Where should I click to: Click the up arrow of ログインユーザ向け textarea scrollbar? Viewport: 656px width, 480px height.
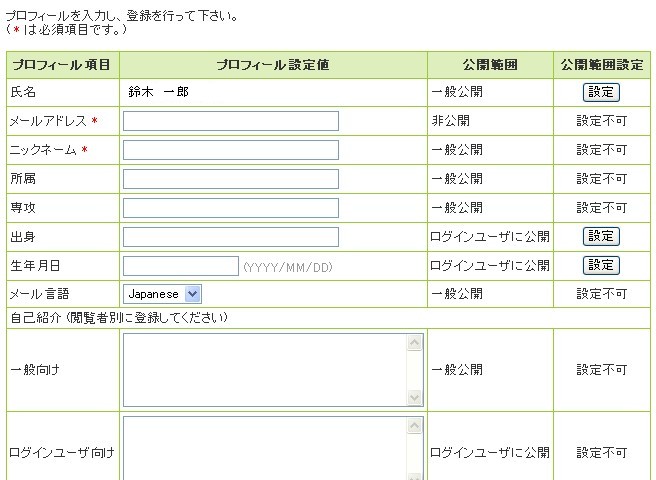tap(415, 426)
